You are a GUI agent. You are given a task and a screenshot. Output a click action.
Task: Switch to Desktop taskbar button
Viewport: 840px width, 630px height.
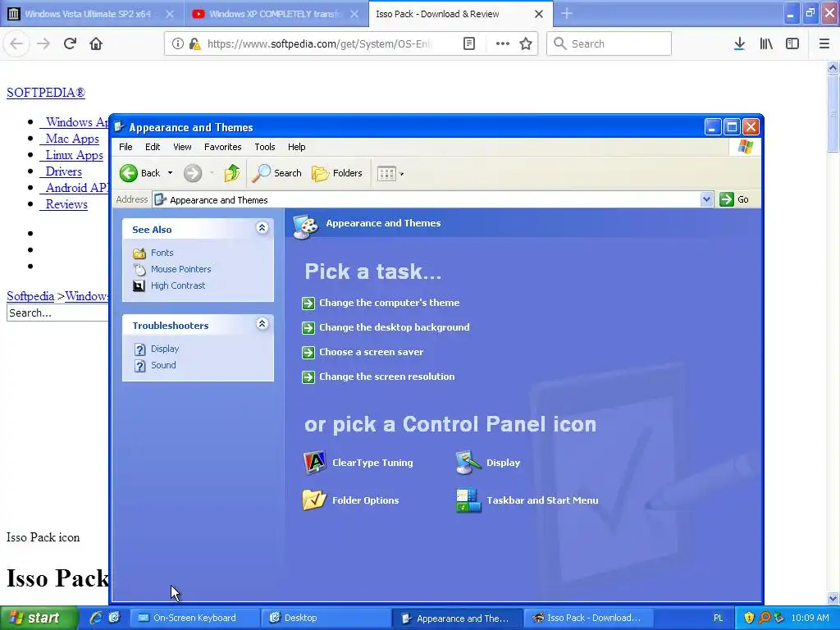tap(325, 618)
